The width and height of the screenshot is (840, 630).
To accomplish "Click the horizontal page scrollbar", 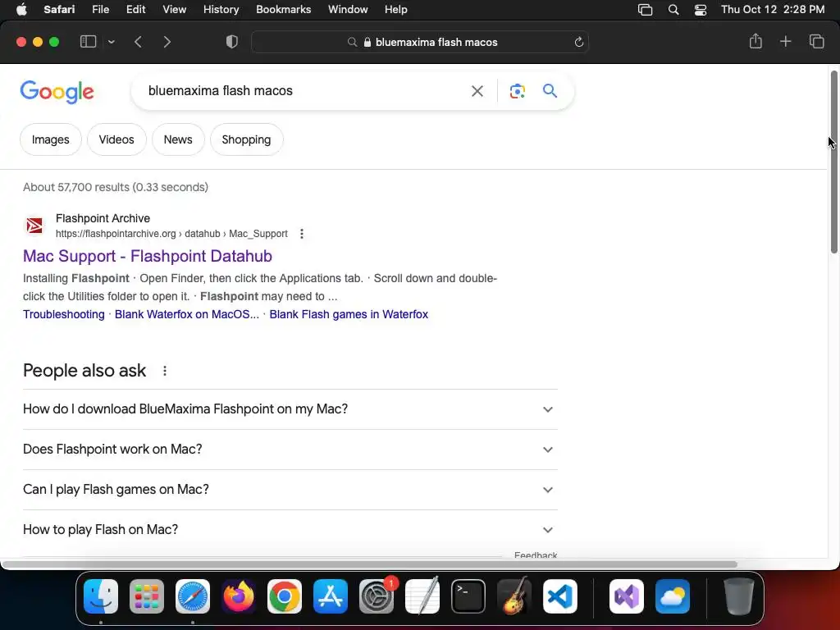I will coord(370,564).
